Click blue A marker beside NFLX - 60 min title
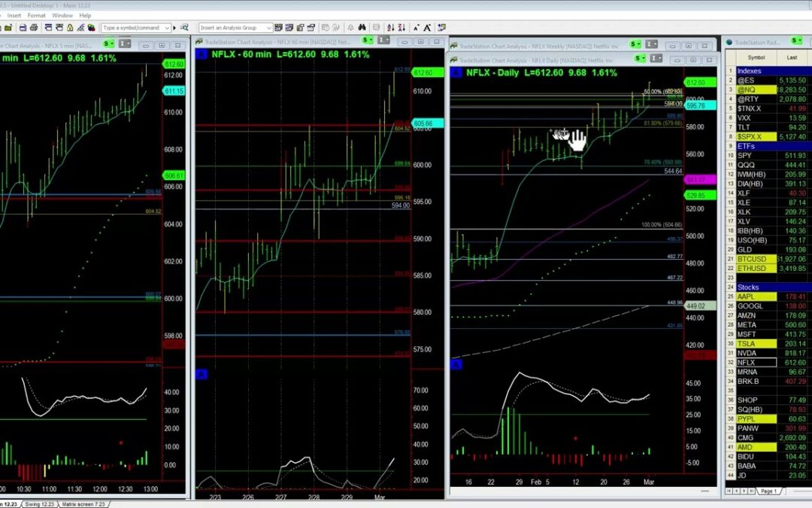 pyautogui.click(x=201, y=54)
